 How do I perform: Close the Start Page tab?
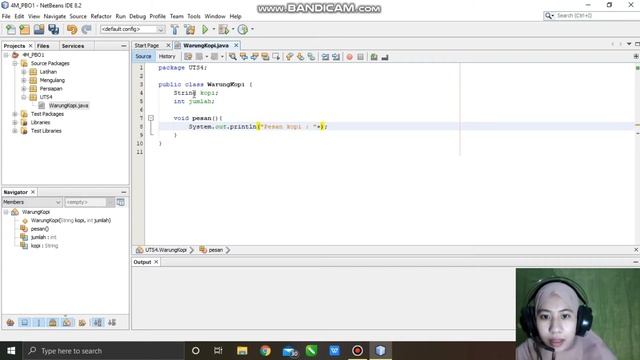(x=168, y=45)
